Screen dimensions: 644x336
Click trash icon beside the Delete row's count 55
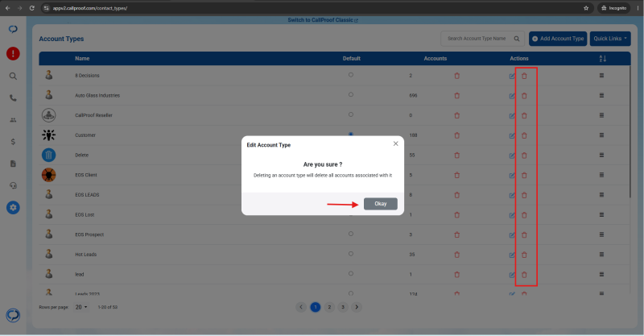coord(456,155)
